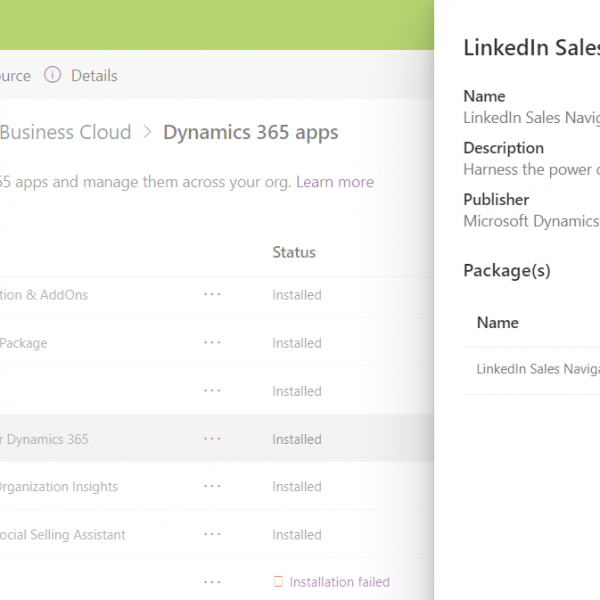
Task: Click the Name column header under Package(s)
Action: pos(497,323)
